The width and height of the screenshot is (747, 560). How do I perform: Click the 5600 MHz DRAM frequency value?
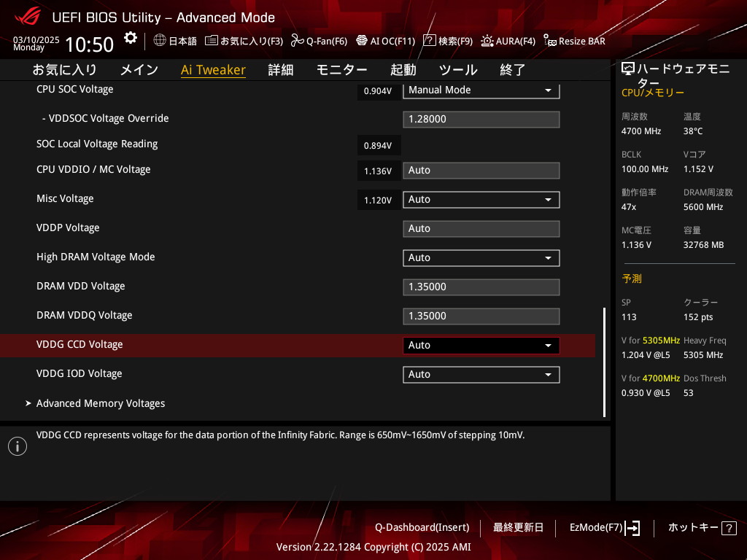703,206
